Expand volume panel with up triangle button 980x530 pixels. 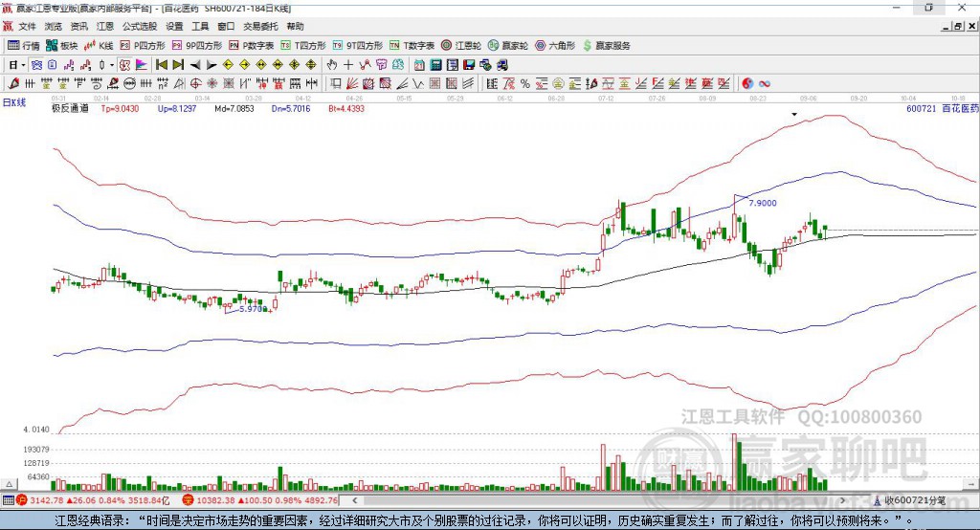9,484
